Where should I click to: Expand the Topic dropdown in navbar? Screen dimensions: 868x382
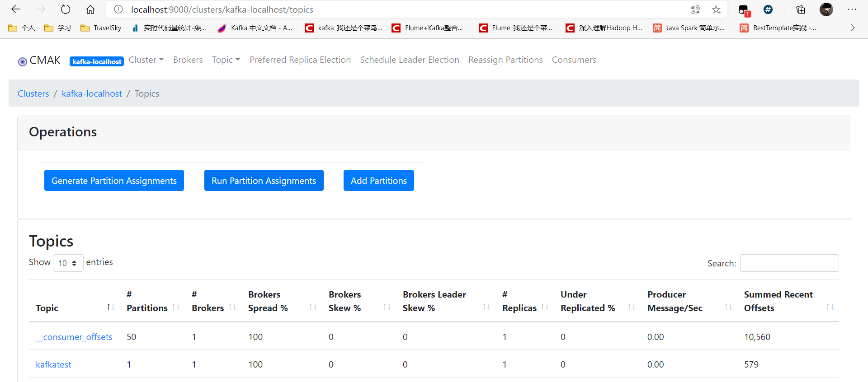click(226, 60)
